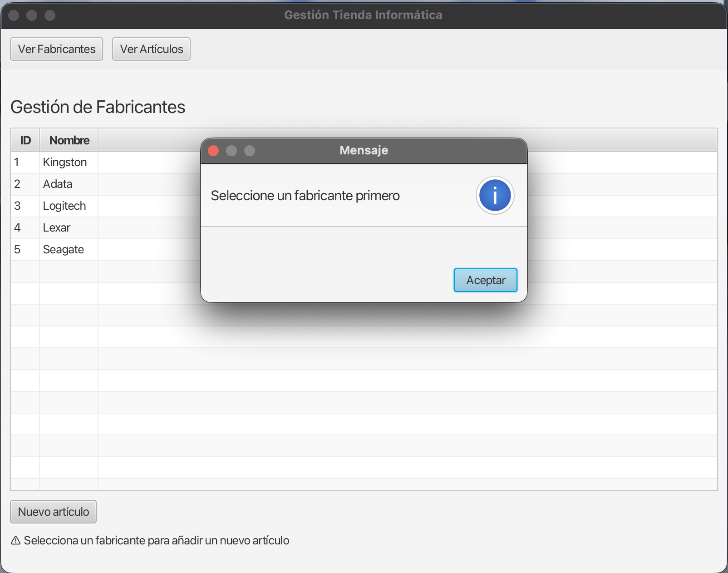Close the Mensaje dialog with red button
Viewport: 728px width, 573px height.
click(213, 151)
